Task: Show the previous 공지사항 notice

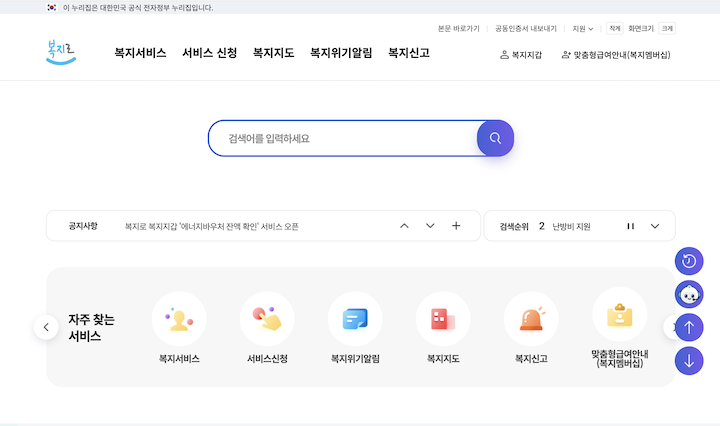Action: pyautogui.click(x=404, y=226)
